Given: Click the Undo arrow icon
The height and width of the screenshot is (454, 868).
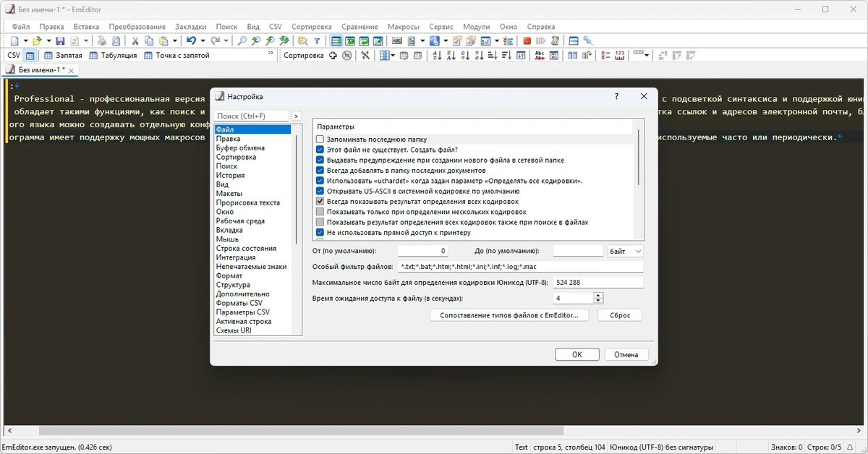Looking at the screenshot, I should tap(191, 40).
